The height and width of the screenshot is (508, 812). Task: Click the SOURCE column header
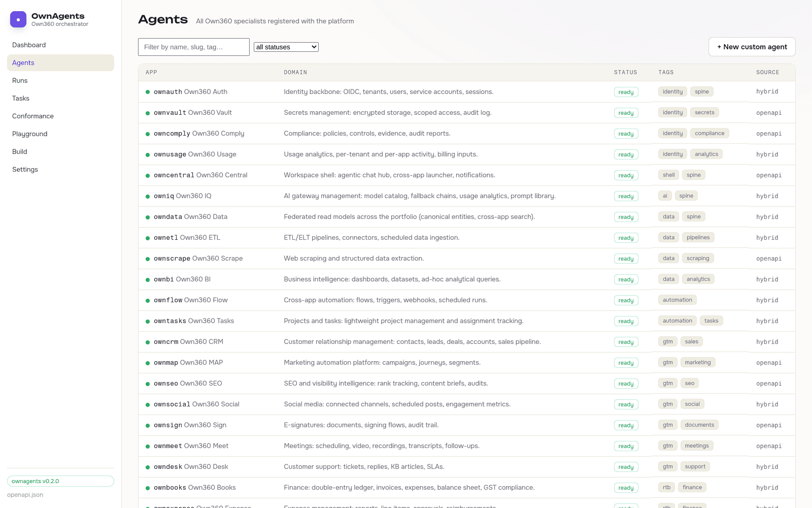767,73
